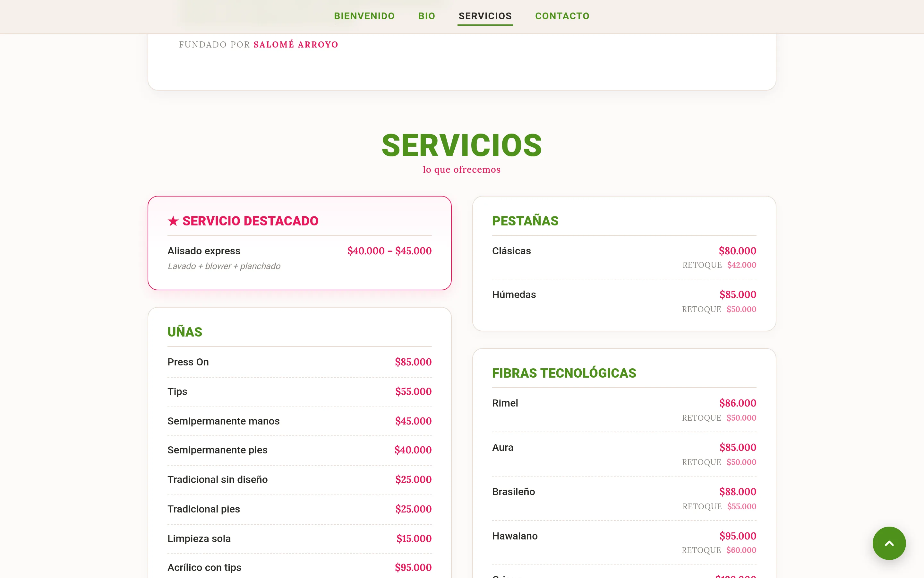This screenshot has height=578, width=924.
Task: Click the 'lo que ofrecemos' subtitle
Action: click(x=462, y=169)
